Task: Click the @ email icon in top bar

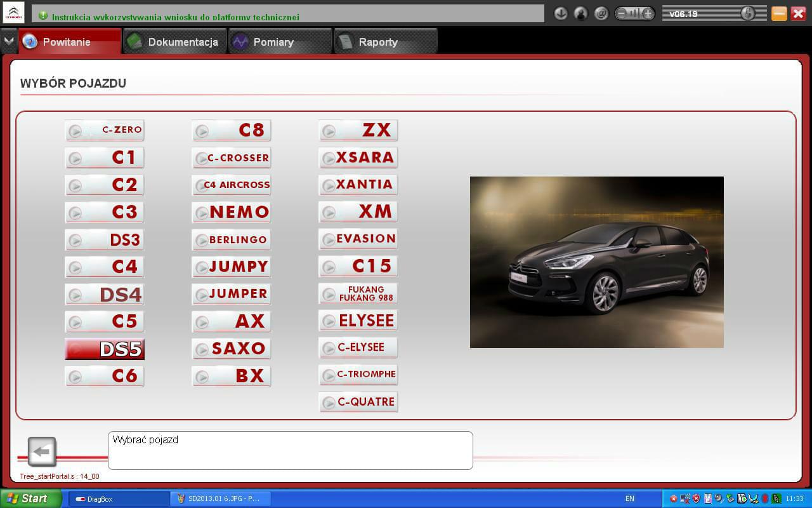Action: [x=601, y=13]
